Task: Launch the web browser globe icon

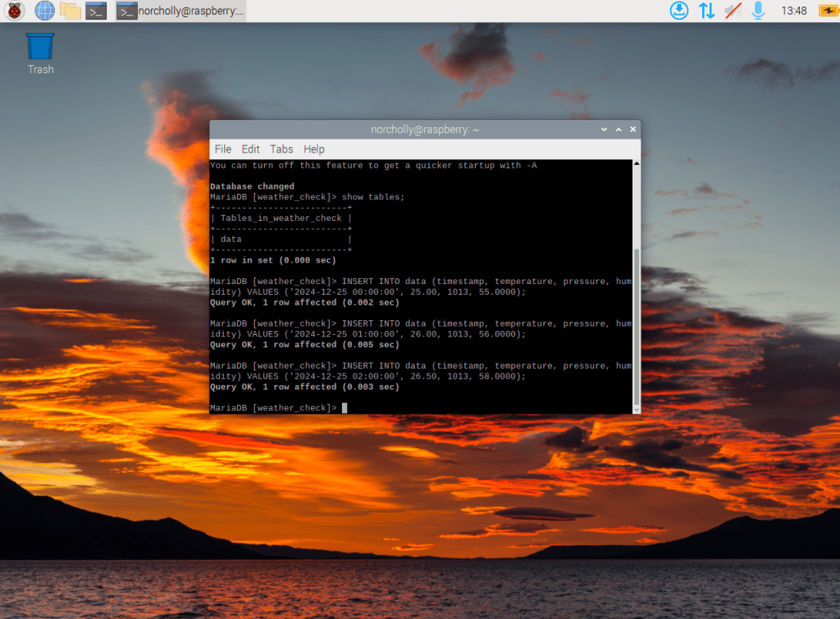Action: click(44, 11)
